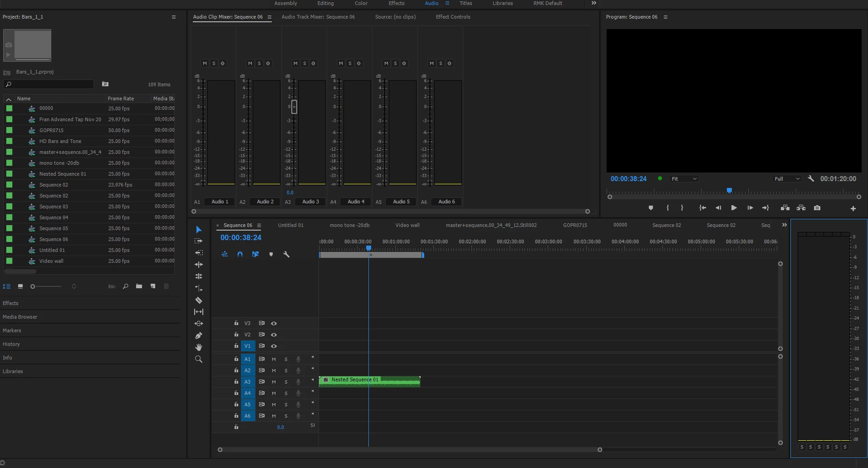Open the Full playback resolution dropdown

787,179
